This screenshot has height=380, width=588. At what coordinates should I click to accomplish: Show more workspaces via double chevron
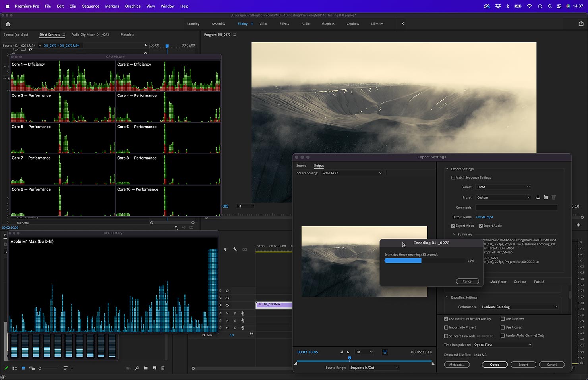[x=403, y=23]
